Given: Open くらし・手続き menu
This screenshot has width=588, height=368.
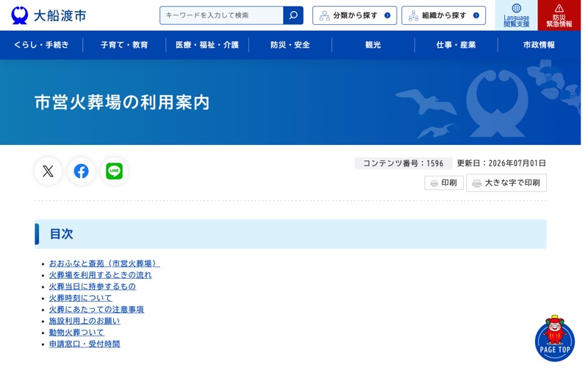Looking at the screenshot, I should [x=41, y=45].
